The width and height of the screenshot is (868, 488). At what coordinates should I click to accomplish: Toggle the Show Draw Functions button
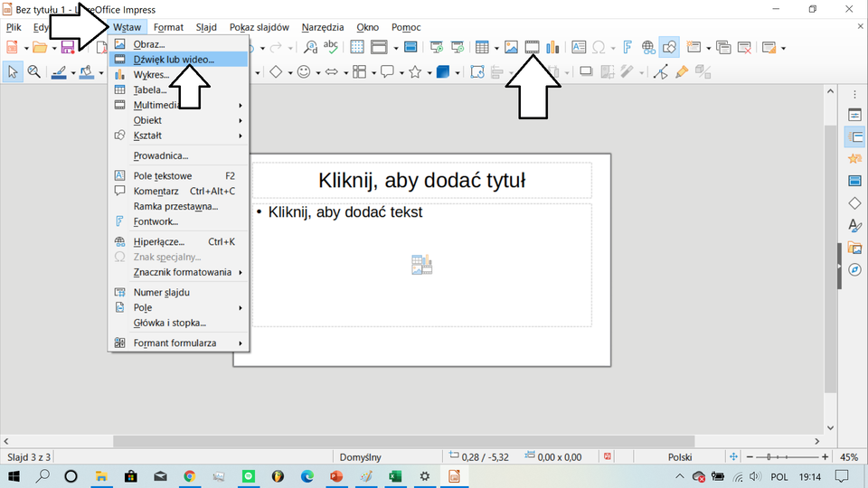tap(669, 48)
